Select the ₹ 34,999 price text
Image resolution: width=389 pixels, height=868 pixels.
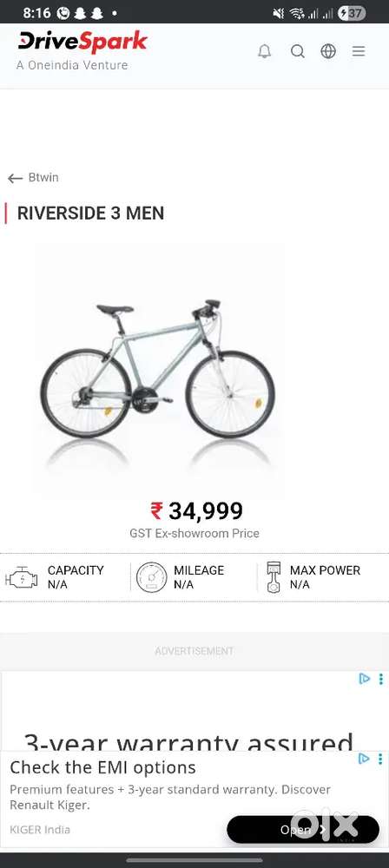(x=197, y=511)
